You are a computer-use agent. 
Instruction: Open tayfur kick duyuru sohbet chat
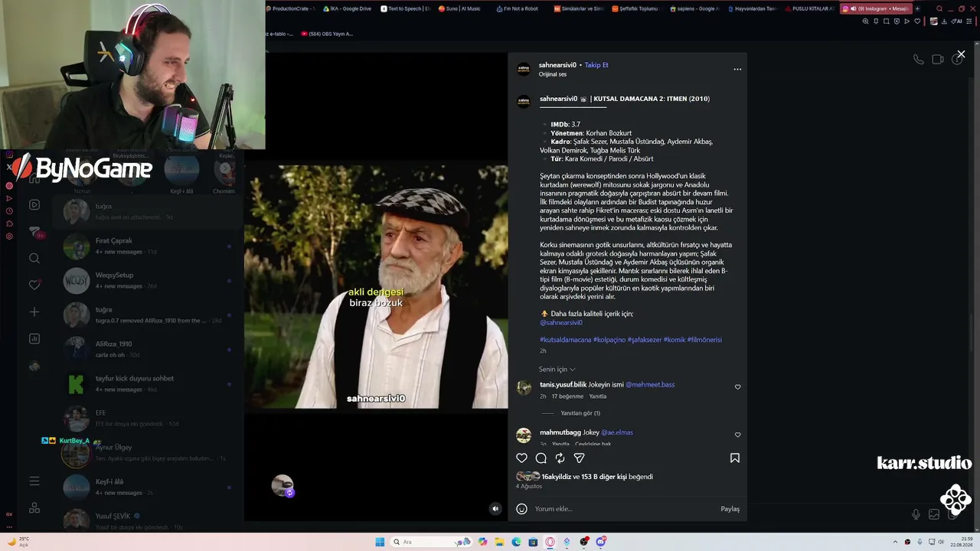[148, 384]
